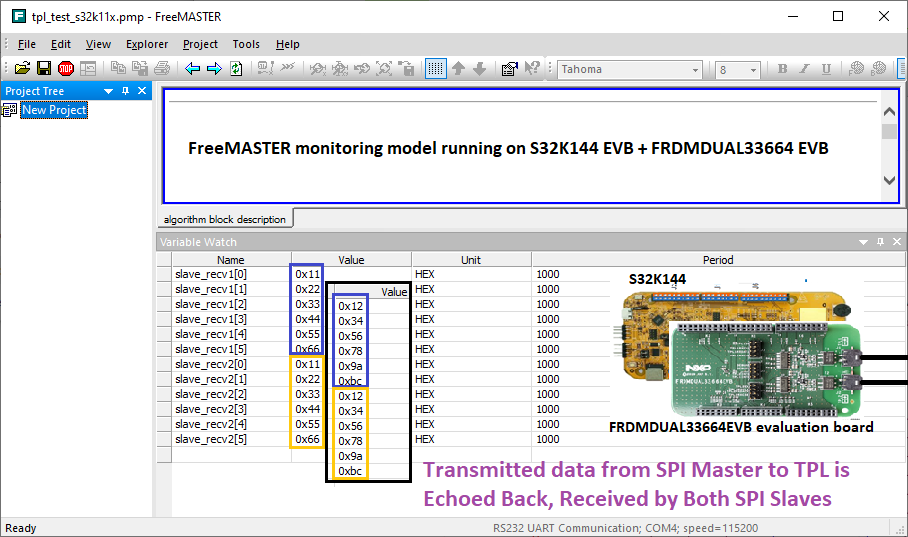Viewport: 908px width, 537px height.
Task: Select variable slave_recv2[5]
Action: [x=211, y=439]
